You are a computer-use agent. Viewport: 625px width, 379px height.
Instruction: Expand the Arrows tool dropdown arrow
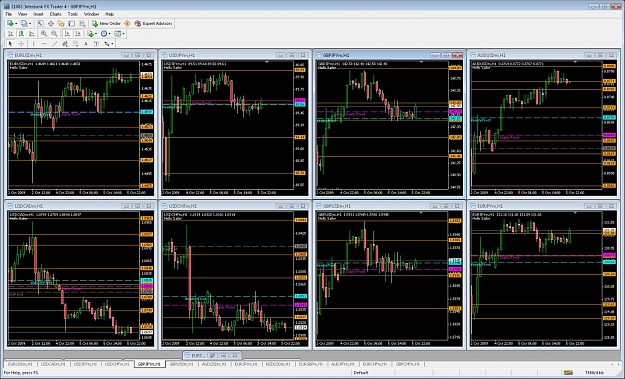point(112,44)
